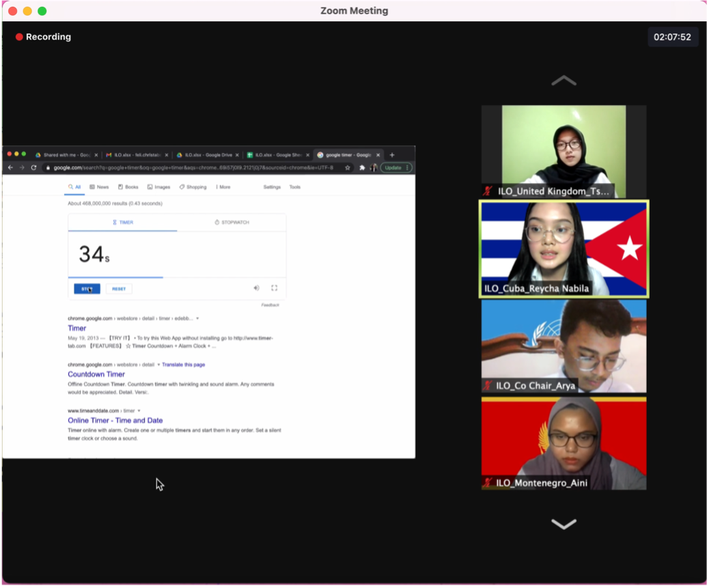Viewport: 709px width, 588px height.
Task: Click the Chrome profile avatar
Action: pos(373,167)
